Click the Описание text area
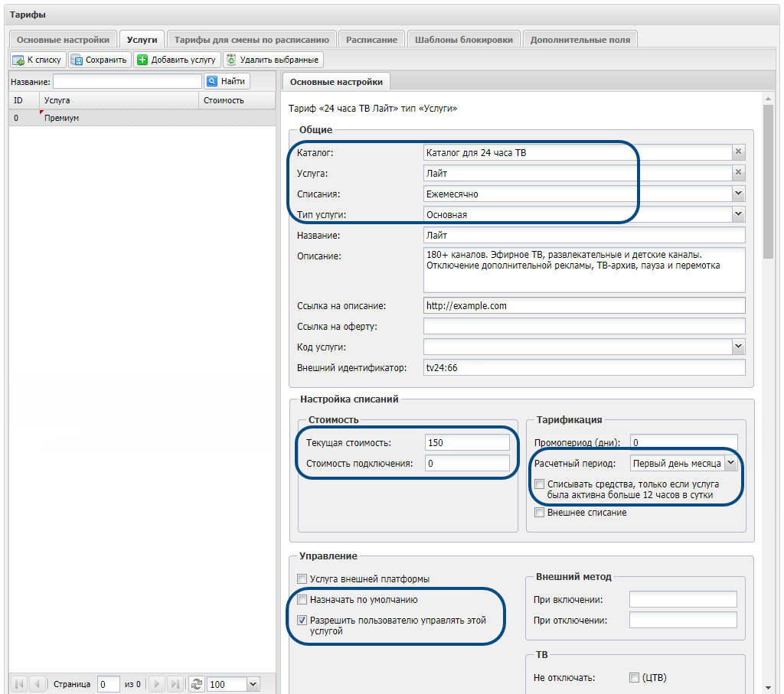Screen dimensions: 784x694 click(x=584, y=270)
